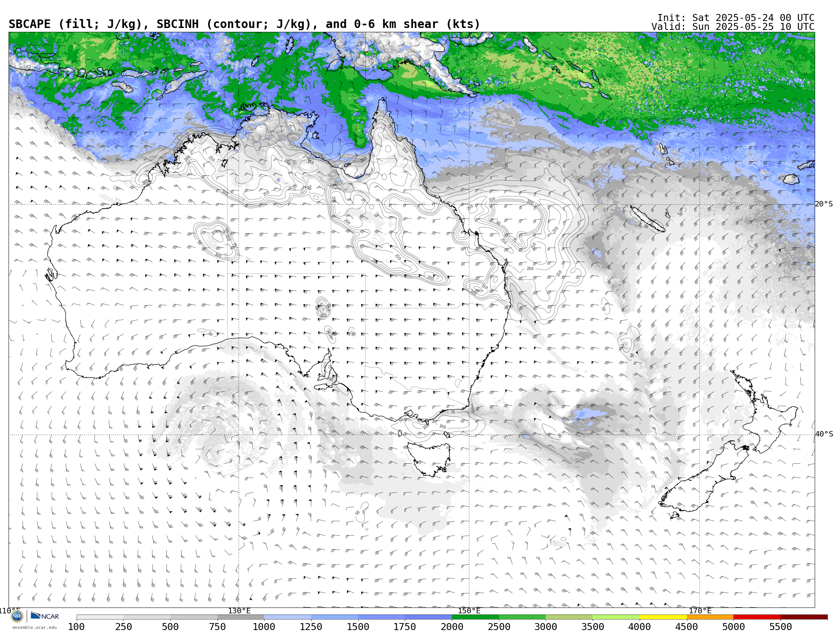The width and height of the screenshot is (840, 632).
Task: Pick the lightest grey colorbar segment at 100
Action: [x=100, y=617]
